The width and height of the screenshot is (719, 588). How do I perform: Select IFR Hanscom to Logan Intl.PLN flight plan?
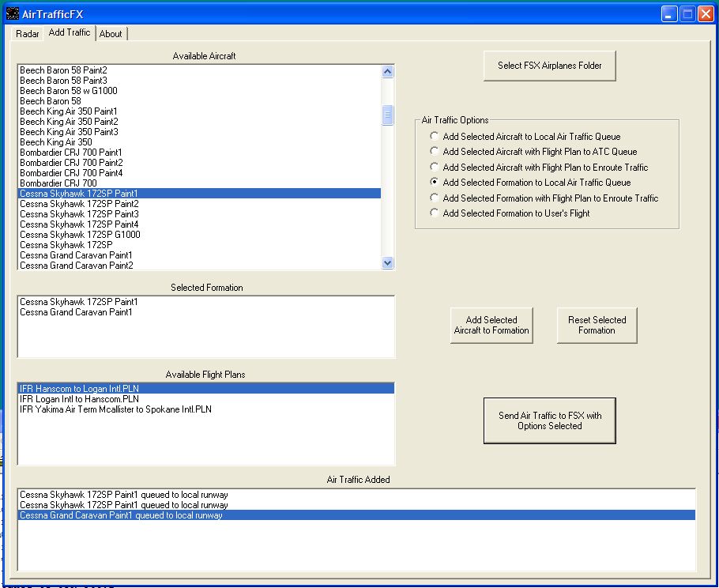[206, 389]
